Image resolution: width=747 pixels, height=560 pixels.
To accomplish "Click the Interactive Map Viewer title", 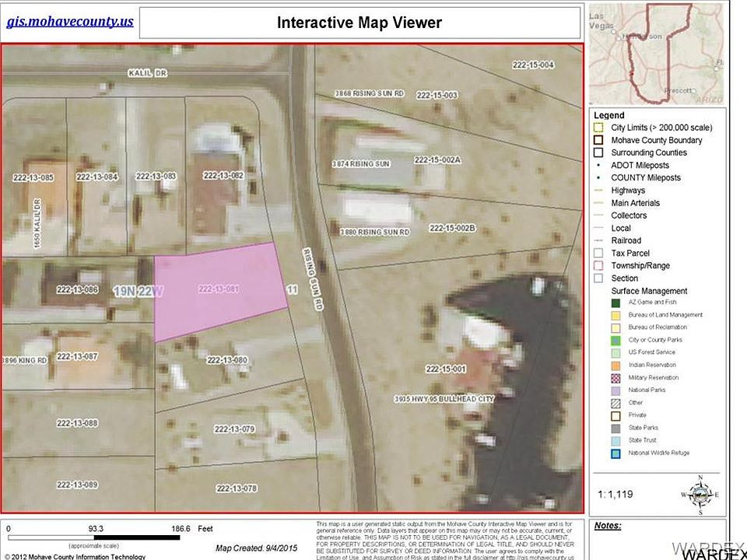I will [359, 23].
